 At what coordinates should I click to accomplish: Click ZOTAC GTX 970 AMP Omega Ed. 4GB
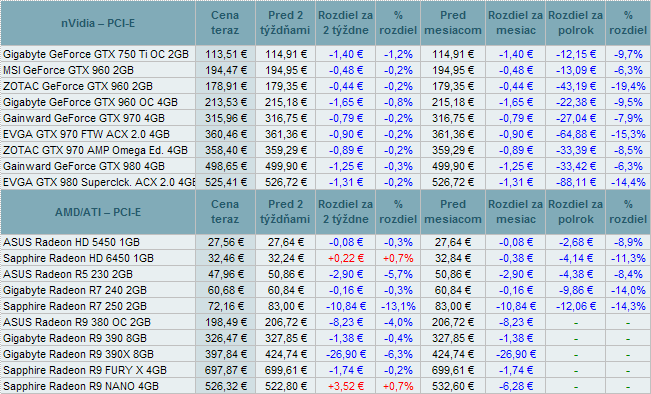coord(95,150)
